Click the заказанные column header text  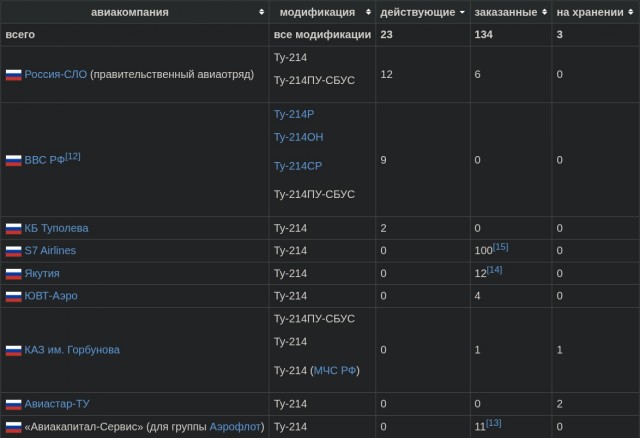(506, 12)
